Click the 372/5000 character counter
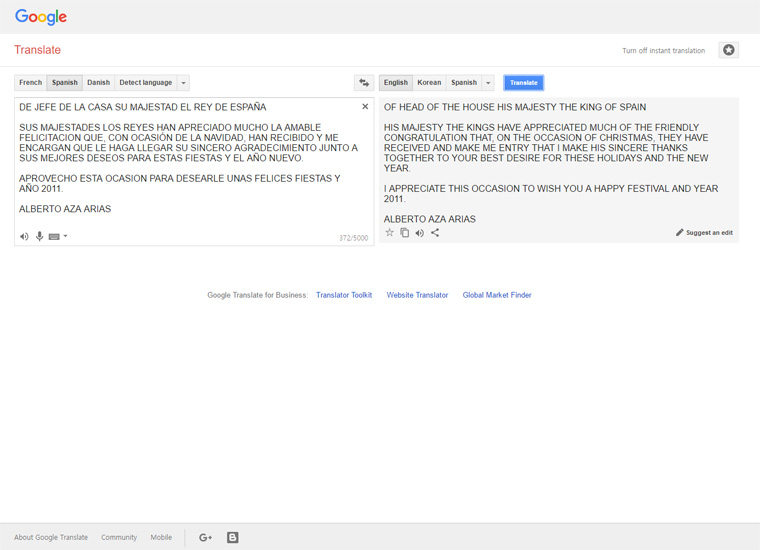 point(353,238)
